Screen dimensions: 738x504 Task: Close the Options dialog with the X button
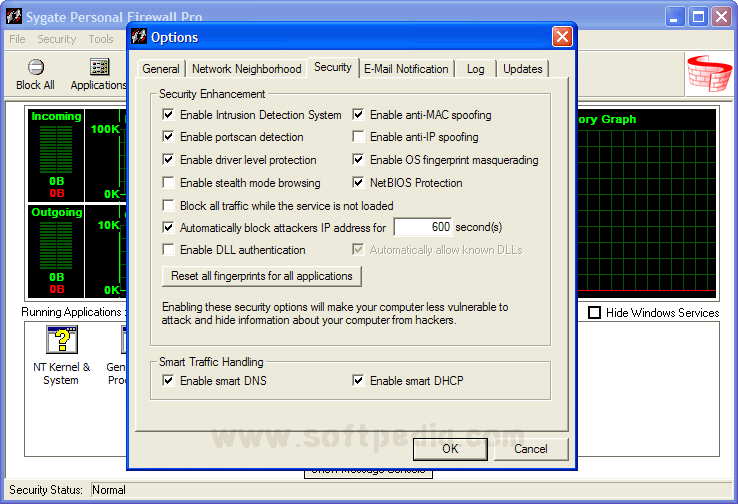click(562, 37)
